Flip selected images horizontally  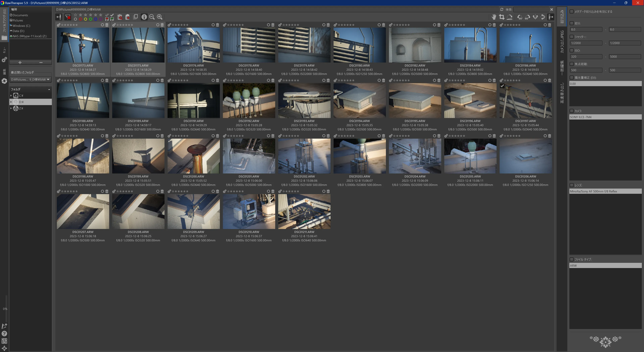(x=535, y=17)
